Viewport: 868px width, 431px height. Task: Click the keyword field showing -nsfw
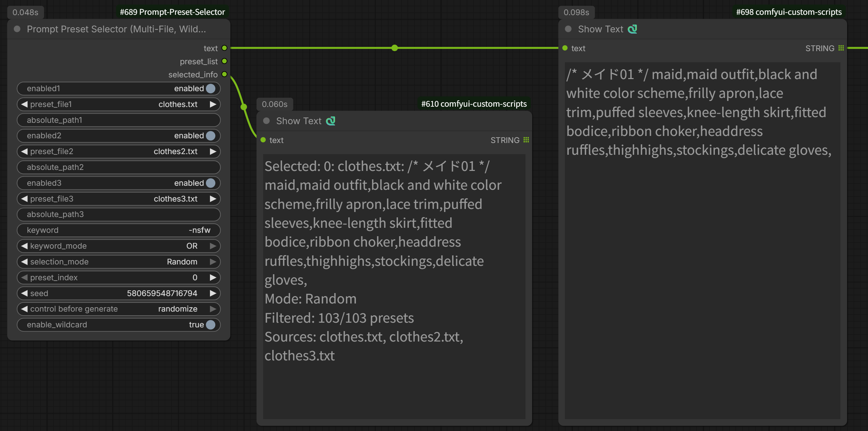119,230
